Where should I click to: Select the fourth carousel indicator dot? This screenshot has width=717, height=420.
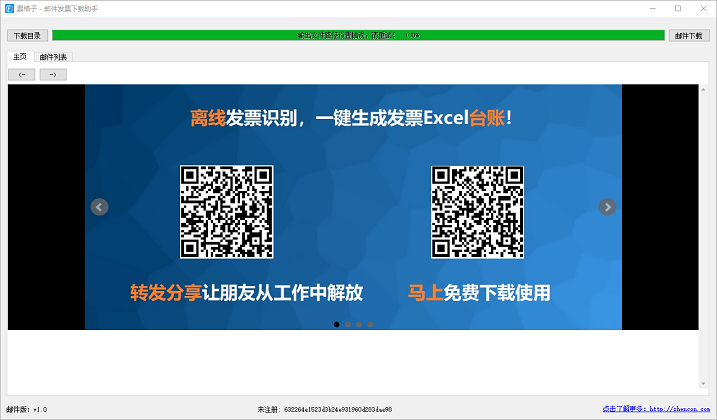(x=370, y=324)
